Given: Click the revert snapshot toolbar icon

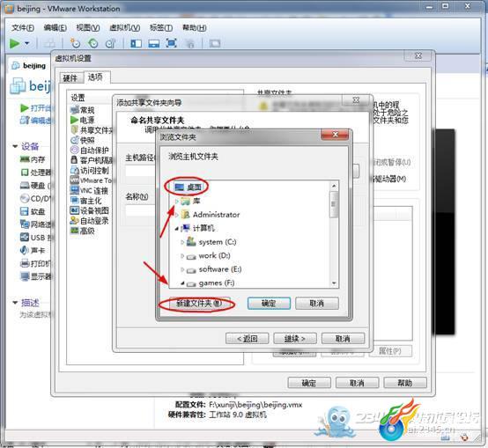Looking at the screenshot, I should pyautogui.click(x=92, y=43).
